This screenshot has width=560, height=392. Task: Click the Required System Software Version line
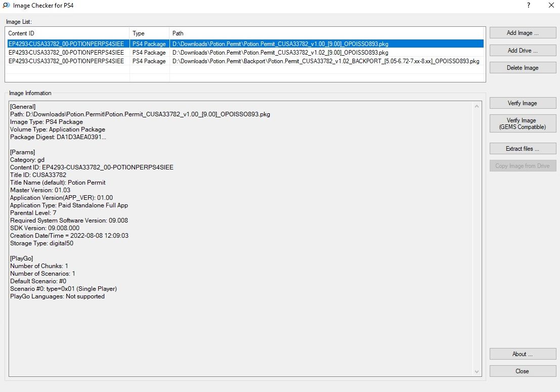(x=69, y=220)
